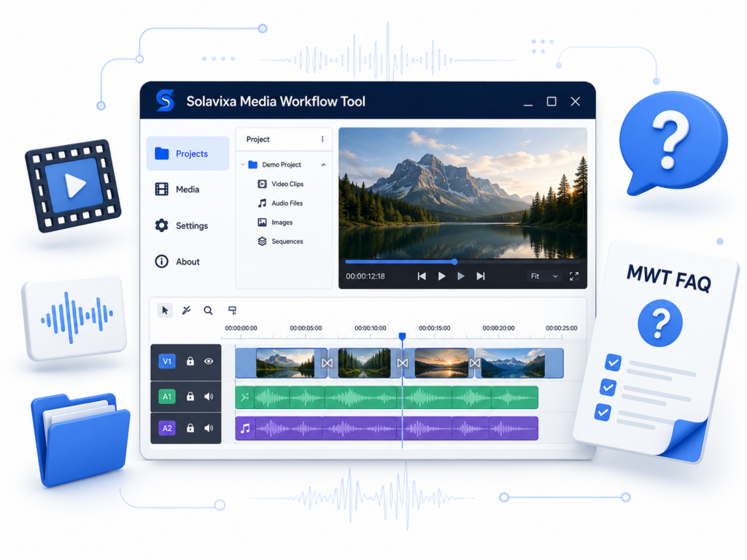Click the marker tool in timeline toolbar
Screen dimensions: 747x560
click(x=232, y=311)
